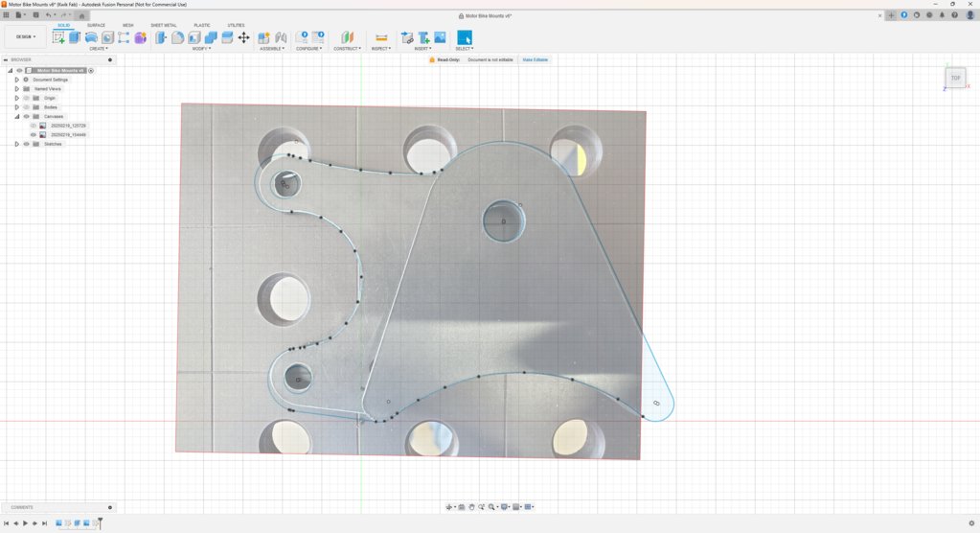Viewport: 980px width, 533px height.
Task: Open the user profile avatar
Action: (x=970, y=15)
